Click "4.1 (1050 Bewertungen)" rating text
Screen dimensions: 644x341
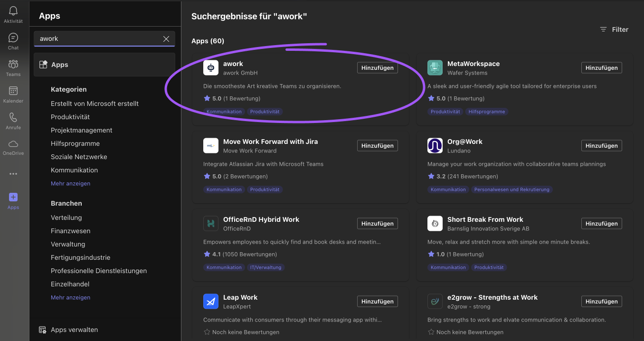pos(245,254)
